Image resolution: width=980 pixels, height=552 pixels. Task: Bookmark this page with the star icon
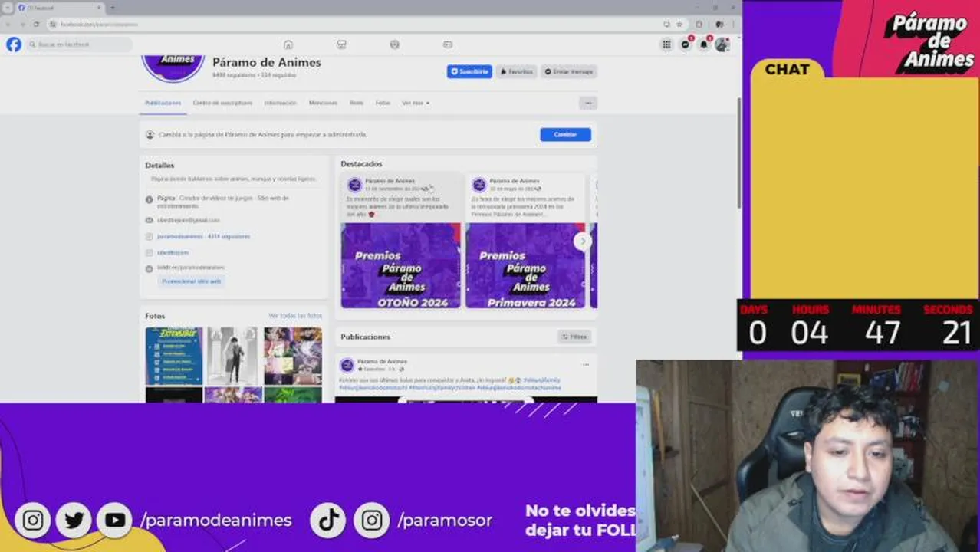coord(679,24)
